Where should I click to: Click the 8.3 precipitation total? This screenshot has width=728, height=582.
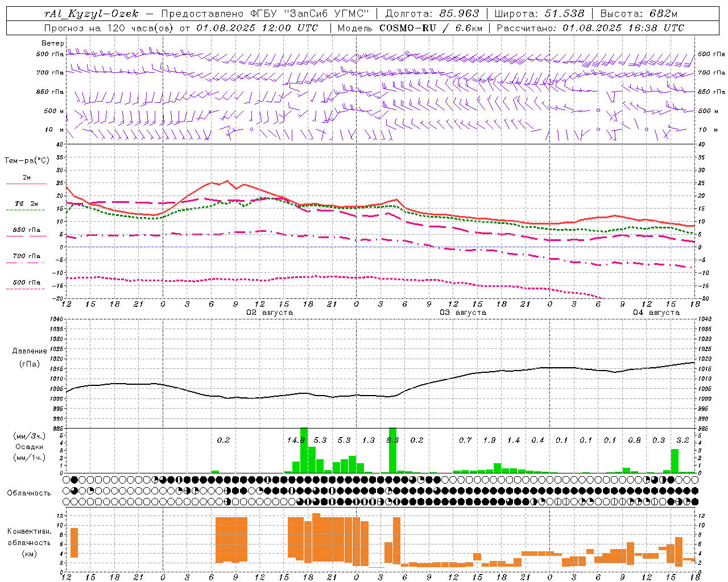tap(392, 440)
